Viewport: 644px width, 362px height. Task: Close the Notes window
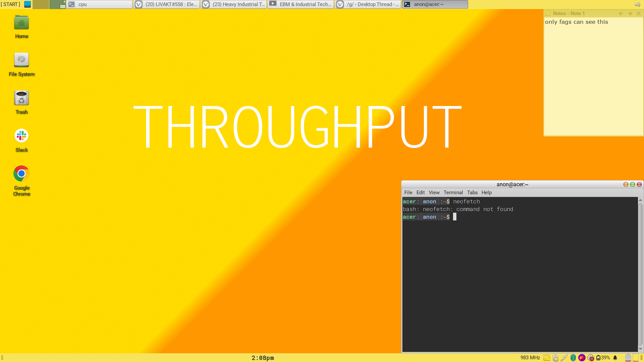pyautogui.click(x=639, y=13)
